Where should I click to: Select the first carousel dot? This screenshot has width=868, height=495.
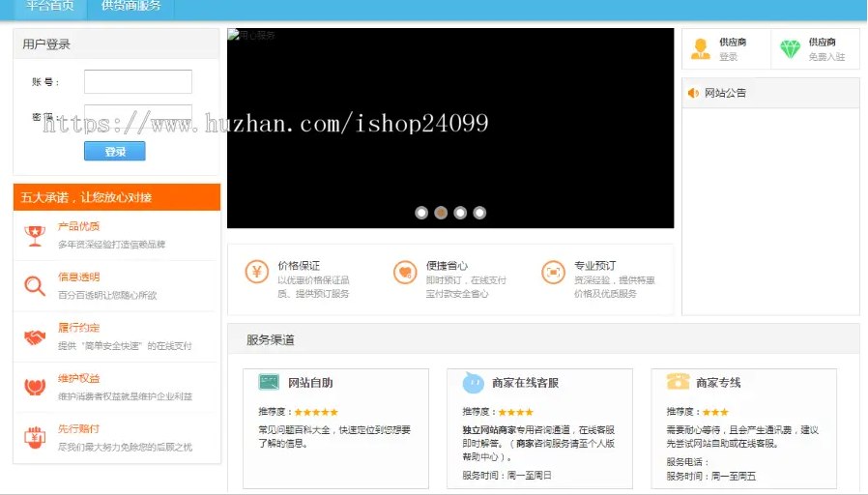click(x=421, y=213)
